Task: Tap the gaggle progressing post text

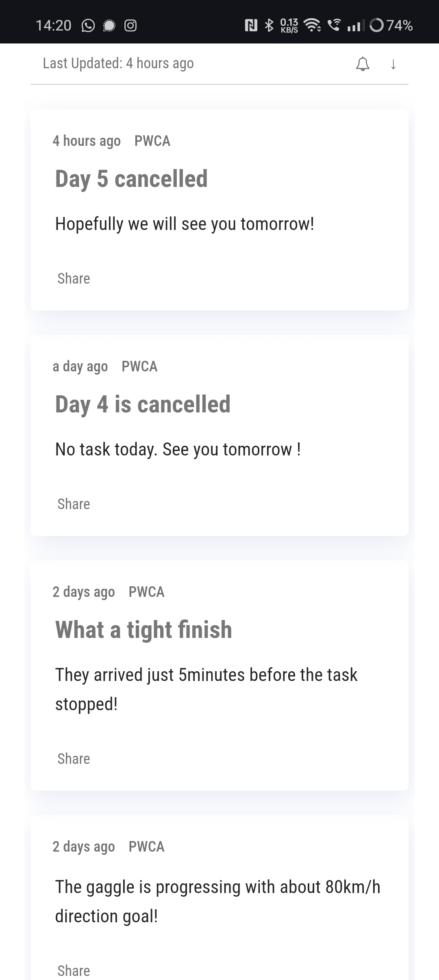Action: 217,901
